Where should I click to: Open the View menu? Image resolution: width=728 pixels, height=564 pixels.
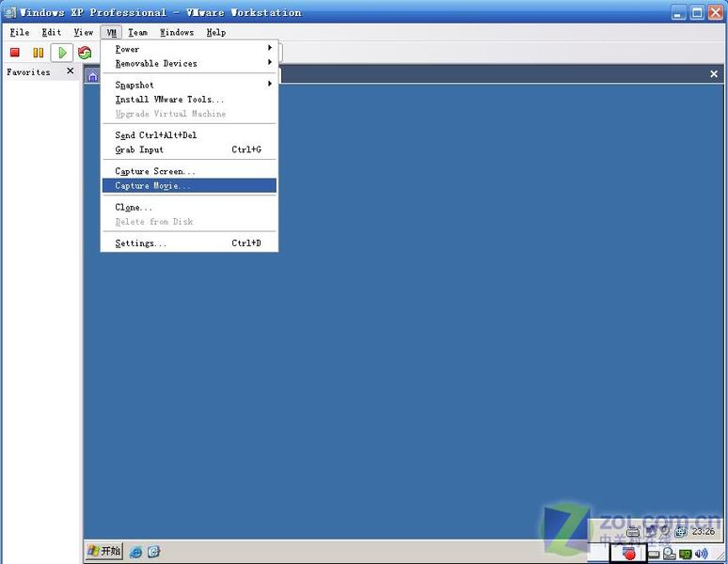84,32
